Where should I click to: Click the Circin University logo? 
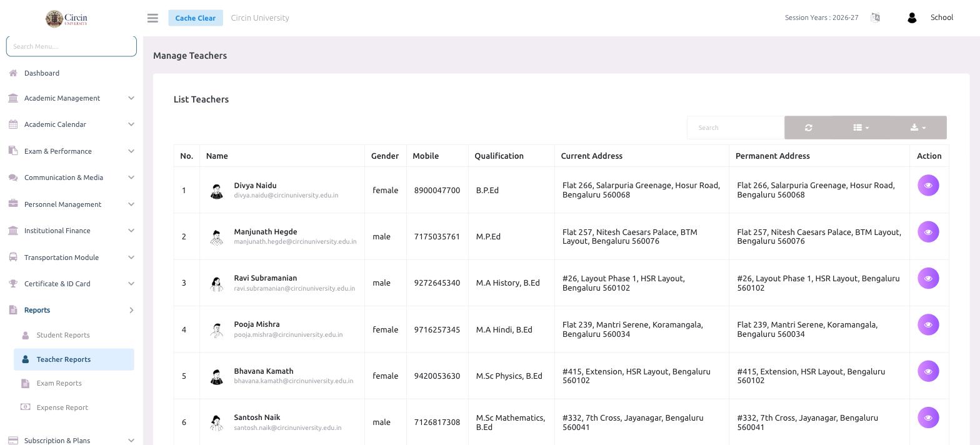tap(67, 18)
